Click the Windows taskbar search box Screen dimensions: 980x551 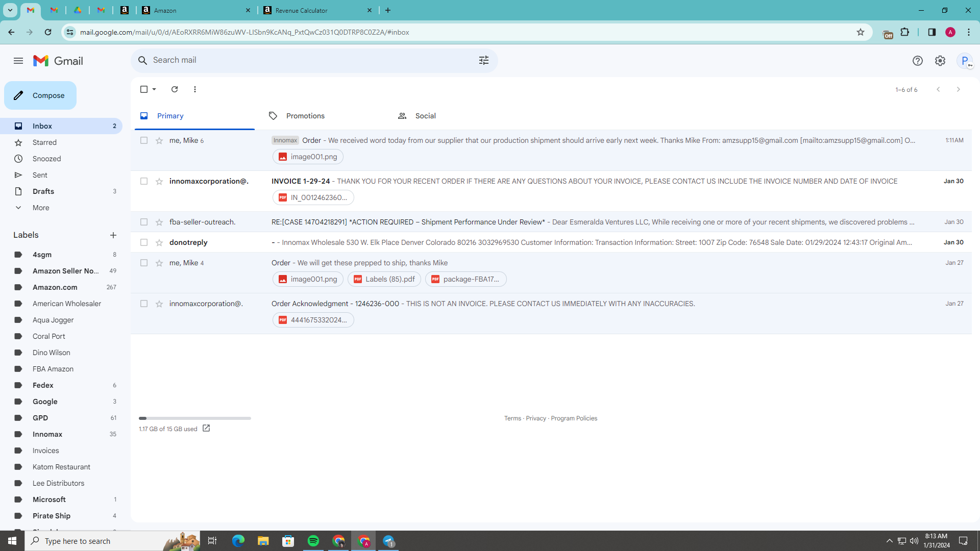112,541
